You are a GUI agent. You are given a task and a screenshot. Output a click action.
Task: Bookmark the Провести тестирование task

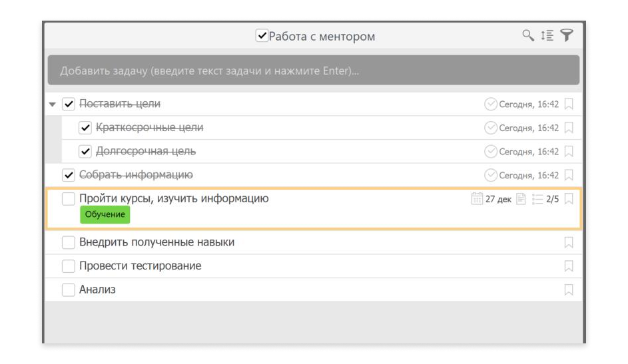click(x=568, y=266)
